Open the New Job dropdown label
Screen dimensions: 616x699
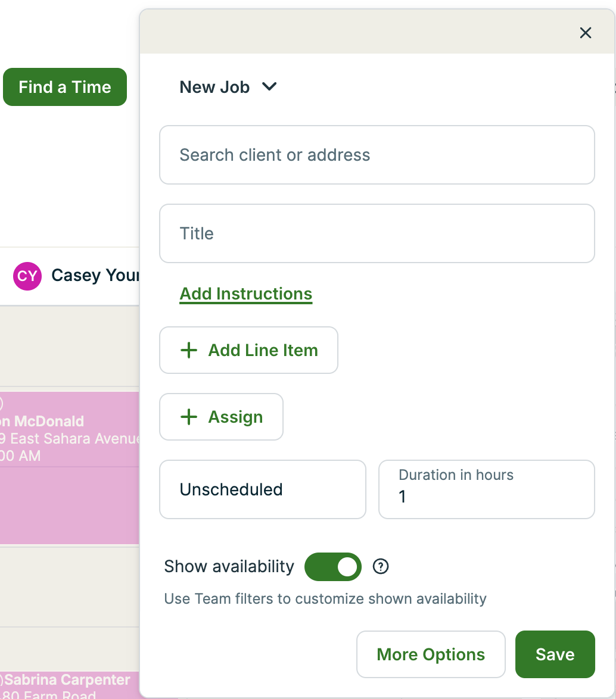[214, 87]
